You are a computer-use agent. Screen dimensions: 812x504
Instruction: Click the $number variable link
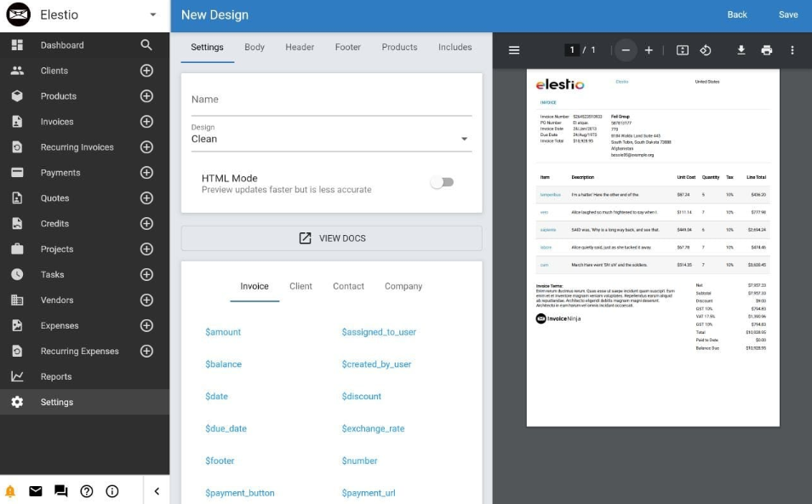359,461
